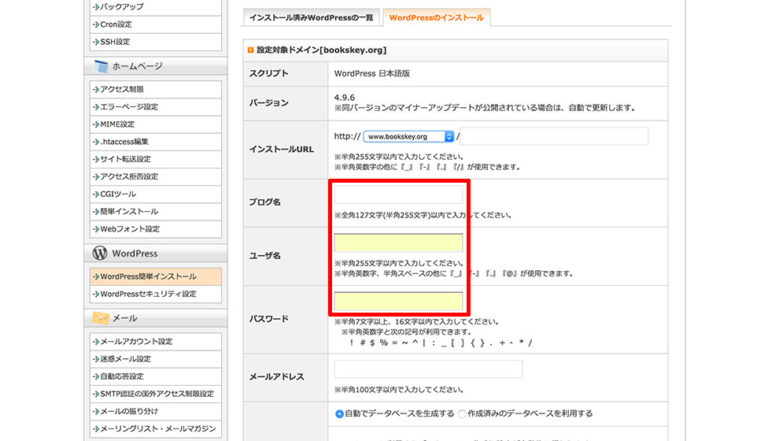Click the メールアドレス input field

(428, 369)
